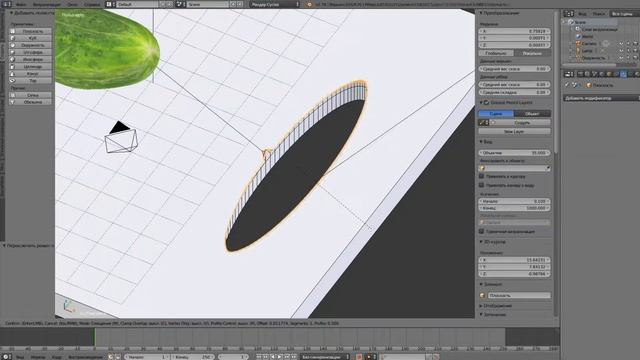The image size is (640, 360).
Task: Click the Создать grease pencil button
Action: tap(522, 122)
